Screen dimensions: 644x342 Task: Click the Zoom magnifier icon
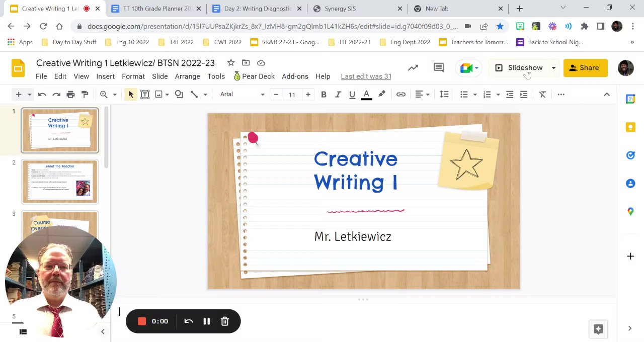click(x=104, y=95)
